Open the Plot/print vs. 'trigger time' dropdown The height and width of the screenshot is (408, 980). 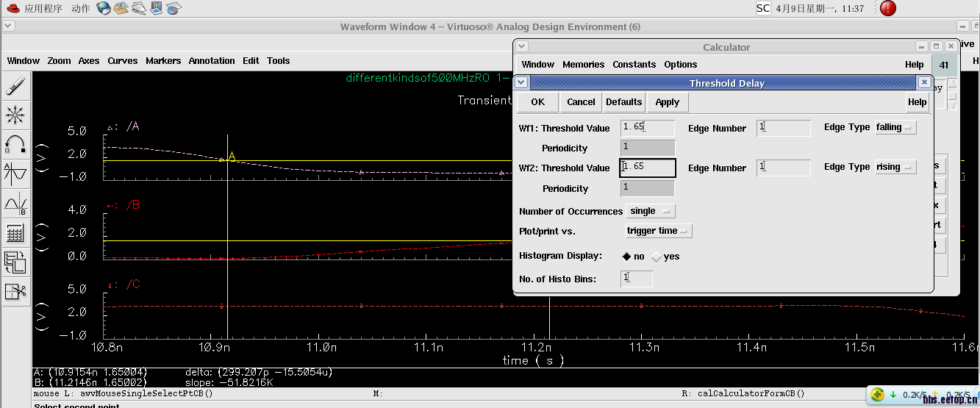click(x=659, y=232)
